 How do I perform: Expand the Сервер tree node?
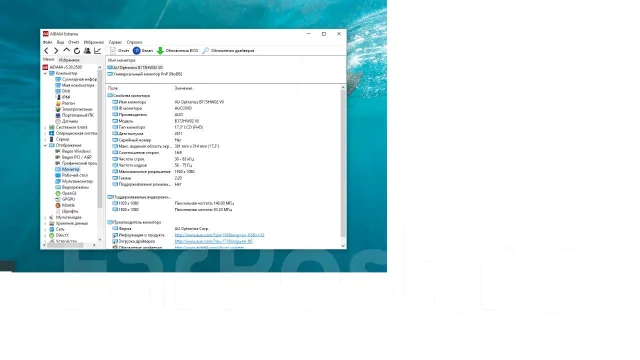click(x=45, y=139)
